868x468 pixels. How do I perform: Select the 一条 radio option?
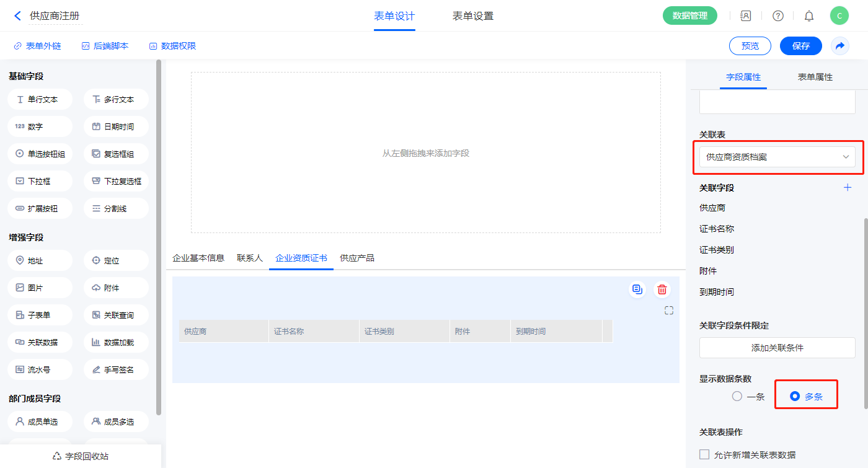coord(737,396)
